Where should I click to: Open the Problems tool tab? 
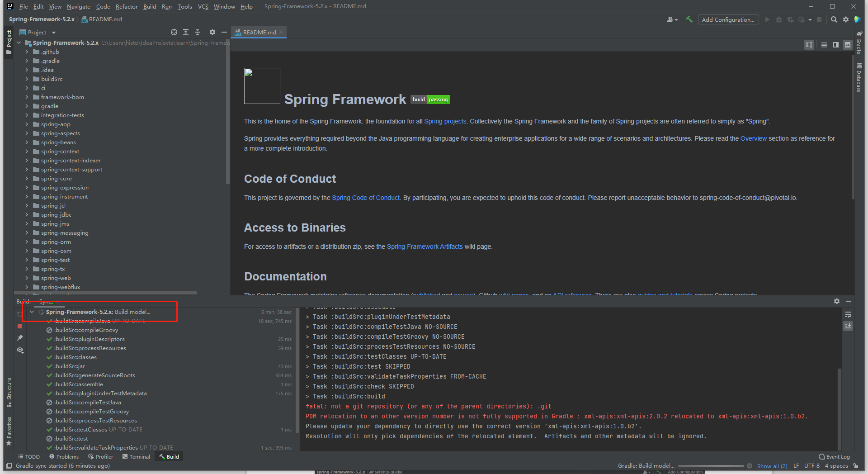coord(64,456)
